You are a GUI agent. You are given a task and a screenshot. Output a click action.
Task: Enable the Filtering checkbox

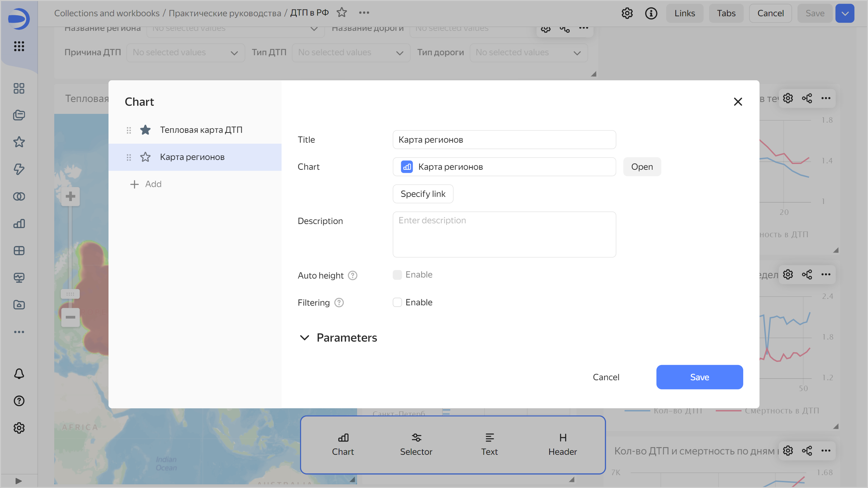[x=397, y=302]
